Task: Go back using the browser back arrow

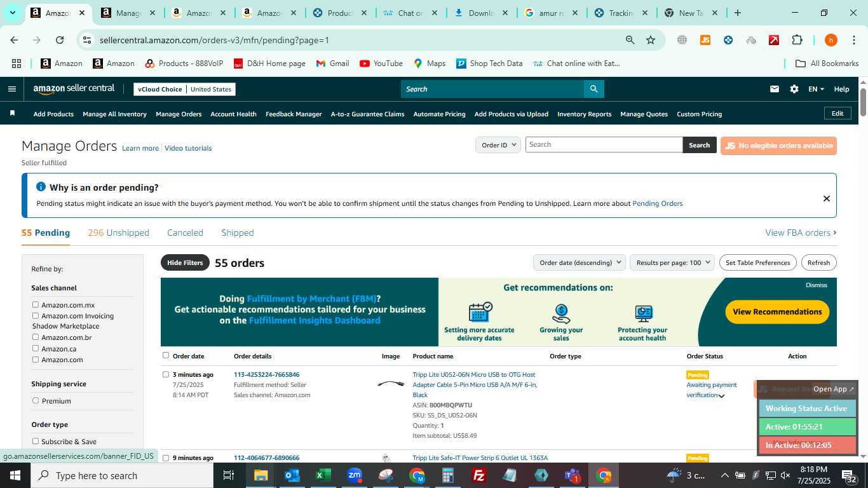Action: click(x=14, y=40)
